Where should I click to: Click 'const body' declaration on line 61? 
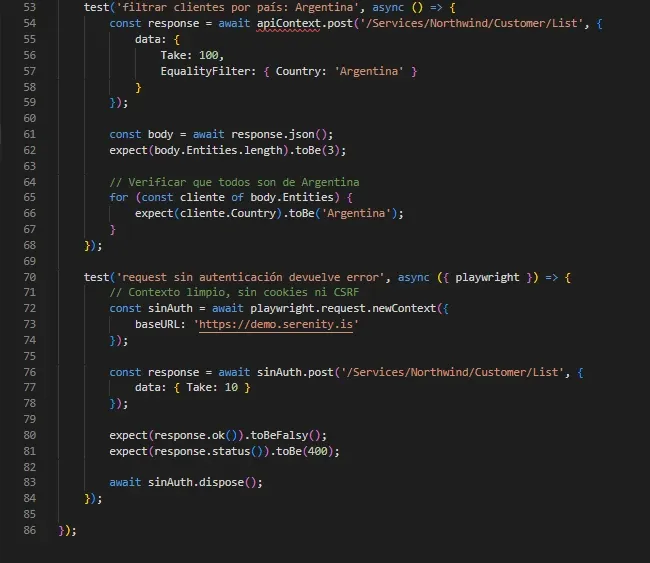(141, 134)
